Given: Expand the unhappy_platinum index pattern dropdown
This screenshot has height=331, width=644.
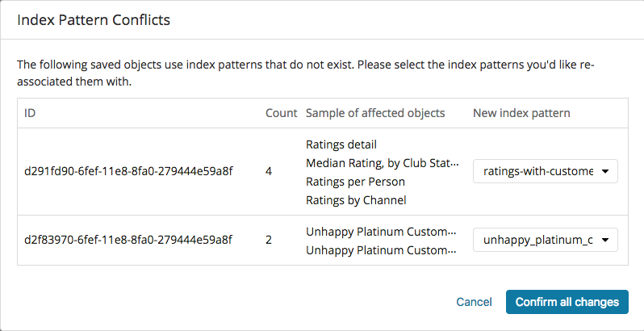Looking at the screenshot, I should (546, 240).
